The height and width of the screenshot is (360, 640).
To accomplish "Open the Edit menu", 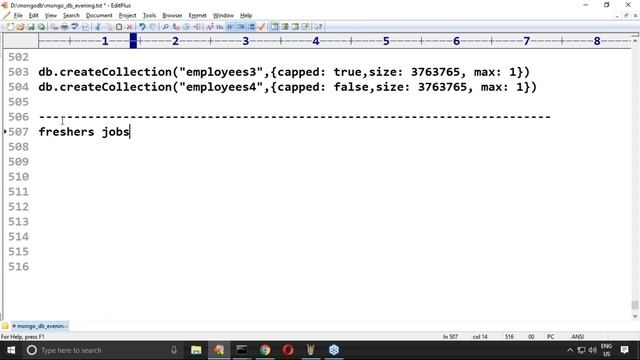I will click(x=33, y=16).
